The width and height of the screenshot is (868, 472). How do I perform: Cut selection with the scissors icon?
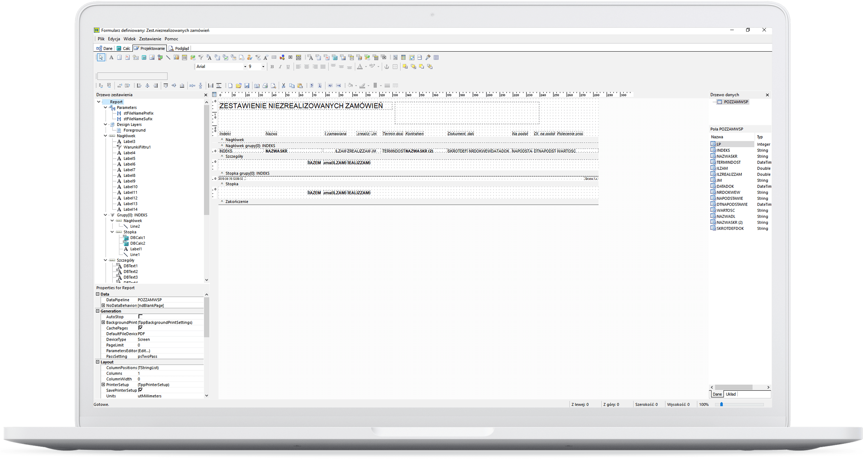(x=283, y=86)
